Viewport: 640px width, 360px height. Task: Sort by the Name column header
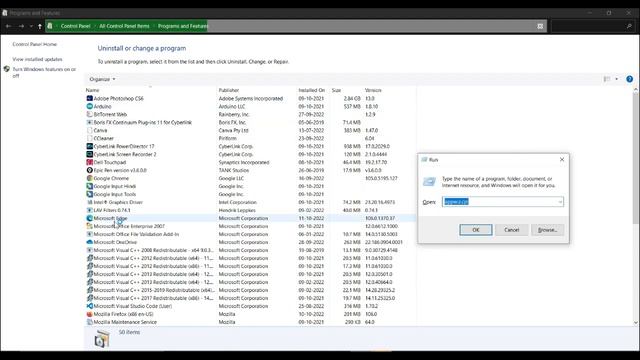[x=92, y=90]
